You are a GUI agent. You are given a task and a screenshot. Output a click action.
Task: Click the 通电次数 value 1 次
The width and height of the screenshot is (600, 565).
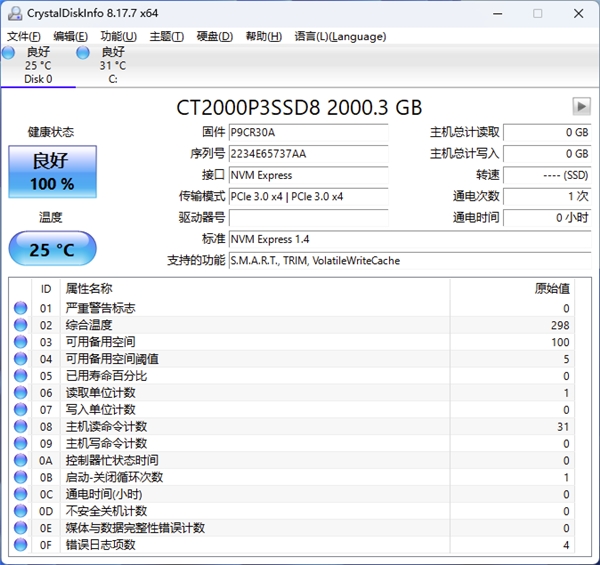click(547, 197)
